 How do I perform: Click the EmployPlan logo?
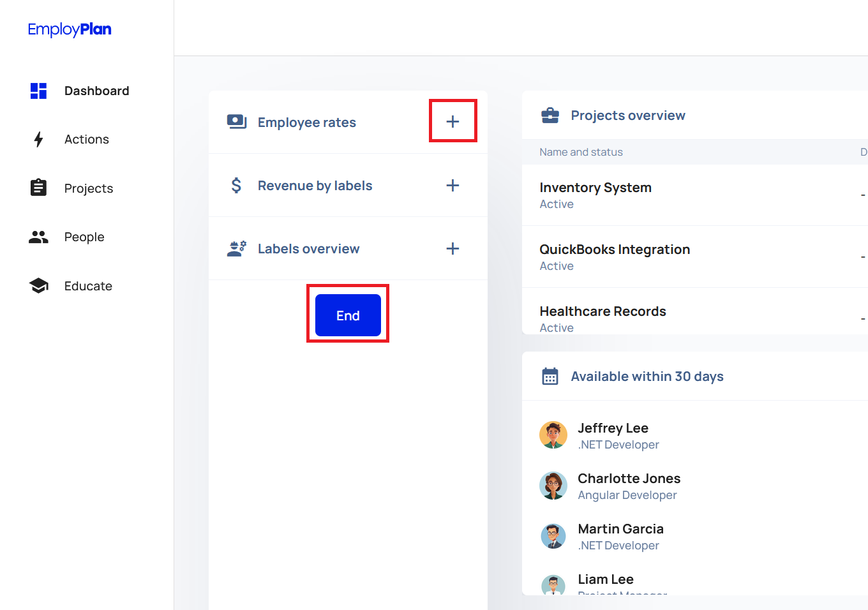(x=70, y=29)
